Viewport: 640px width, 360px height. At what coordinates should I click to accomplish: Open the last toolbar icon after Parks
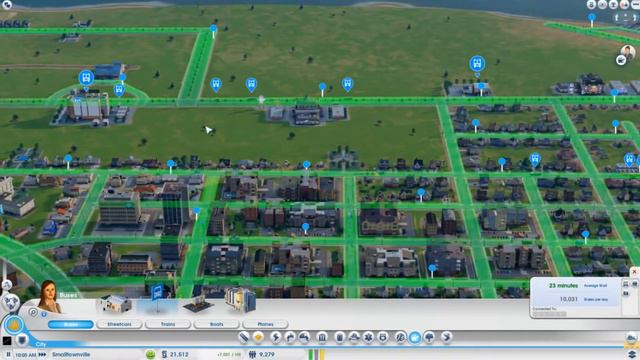point(447,337)
